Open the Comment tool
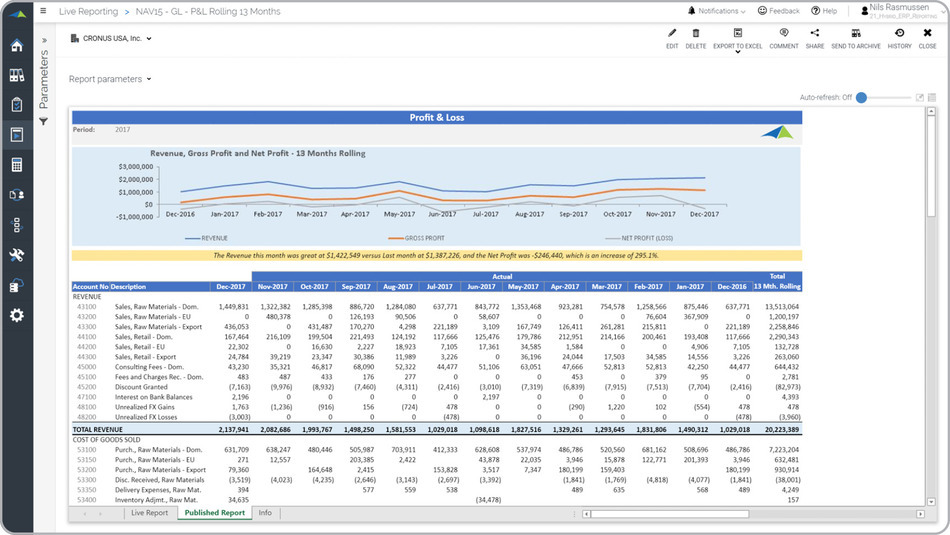Image resolution: width=950 pixels, height=535 pixels. 783,37
